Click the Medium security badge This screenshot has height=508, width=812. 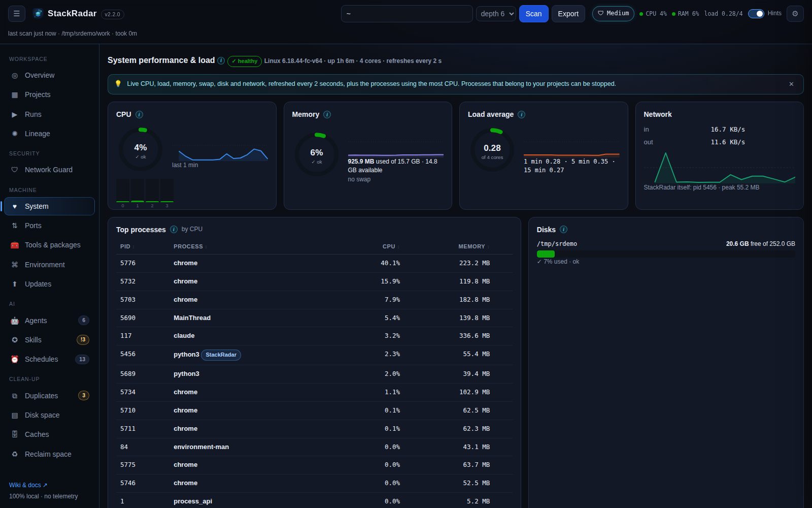click(613, 13)
